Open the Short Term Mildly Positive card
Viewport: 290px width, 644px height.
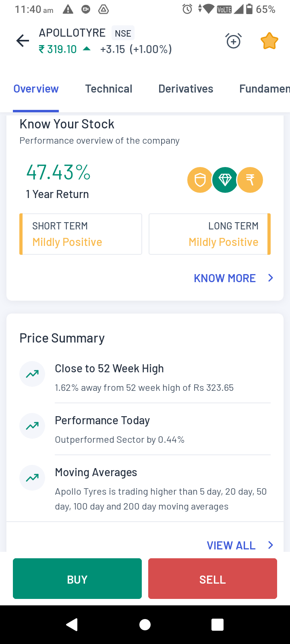click(81, 234)
